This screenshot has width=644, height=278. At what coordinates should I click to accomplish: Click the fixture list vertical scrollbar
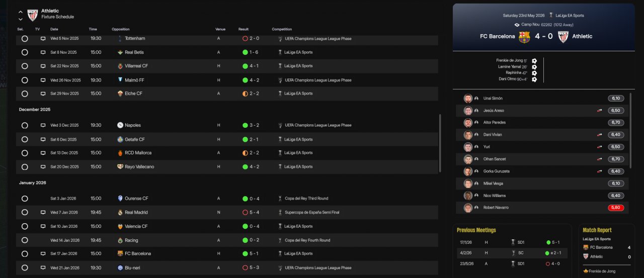click(x=440, y=143)
